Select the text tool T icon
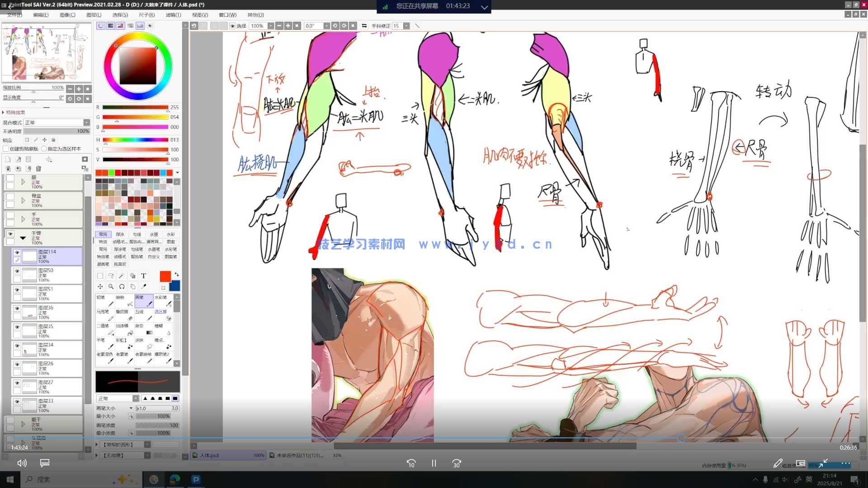This screenshot has height=488, width=868. [x=143, y=276]
